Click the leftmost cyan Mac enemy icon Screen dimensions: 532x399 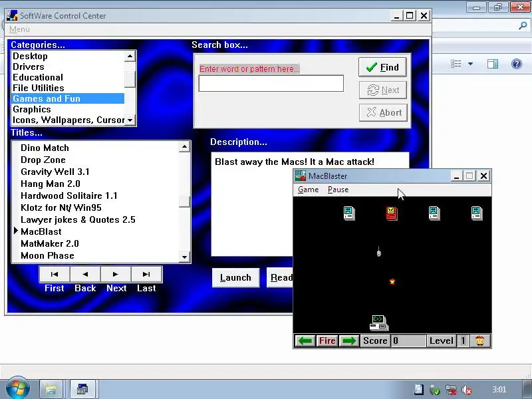click(349, 213)
